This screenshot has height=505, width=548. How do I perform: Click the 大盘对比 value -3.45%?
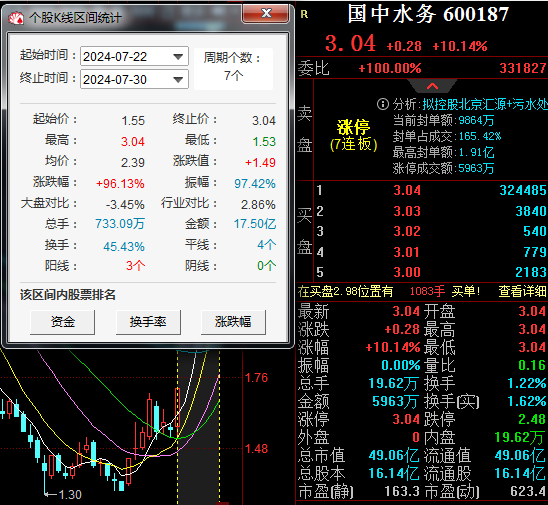[x=125, y=205]
